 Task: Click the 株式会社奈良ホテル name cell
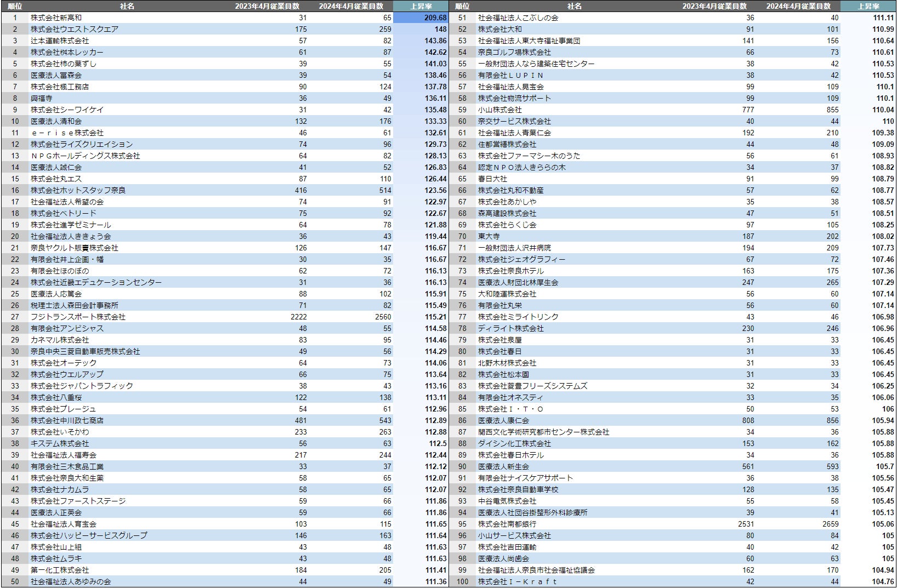click(x=511, y=271)
